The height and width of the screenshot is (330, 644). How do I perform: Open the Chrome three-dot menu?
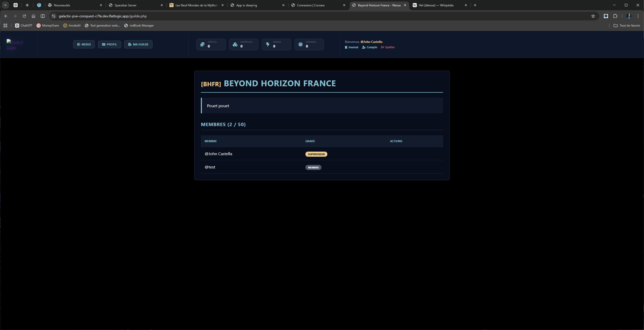tap(638, 16)
